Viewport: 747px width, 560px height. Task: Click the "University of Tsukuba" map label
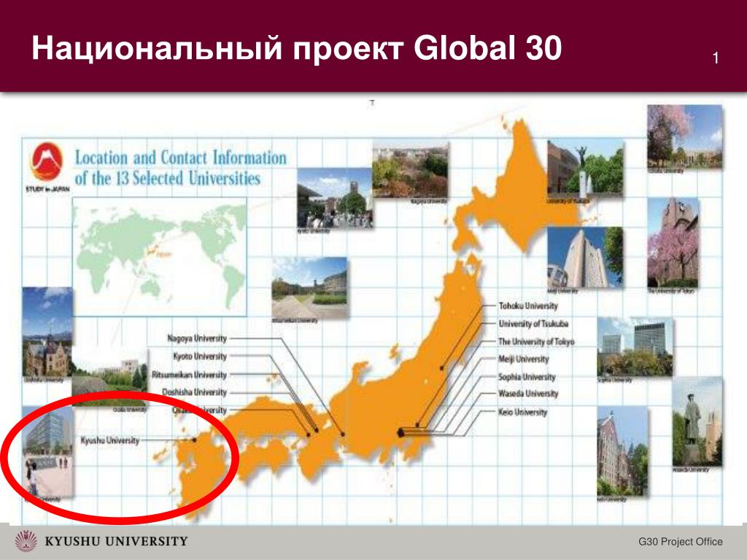pyautogui.click(x=533, y=324)
